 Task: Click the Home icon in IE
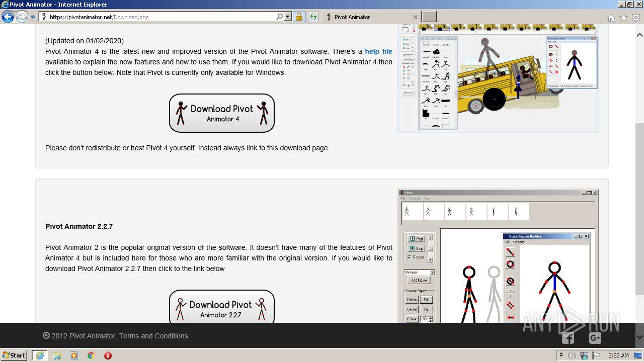[x=611, y=18]
